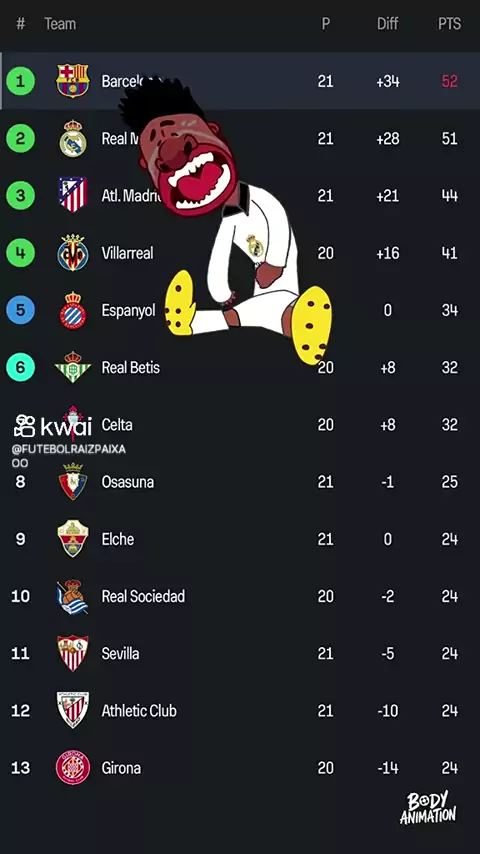Click the Osasuna club crest
This screenshot has width=480, height=854.
click(72, 481)
